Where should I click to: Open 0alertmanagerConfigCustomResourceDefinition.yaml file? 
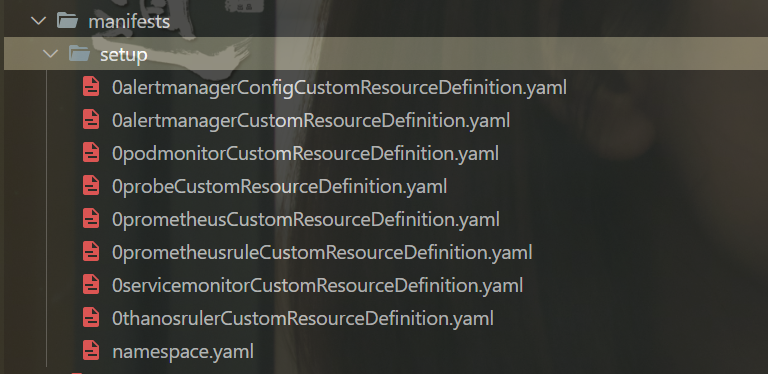(x=339, y=88)
